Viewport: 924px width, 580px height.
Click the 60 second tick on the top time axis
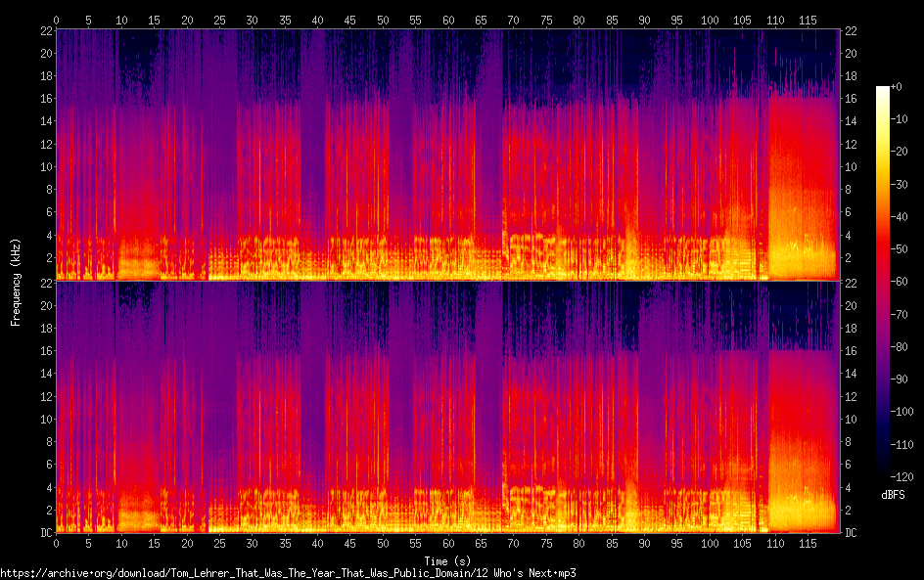448,20
